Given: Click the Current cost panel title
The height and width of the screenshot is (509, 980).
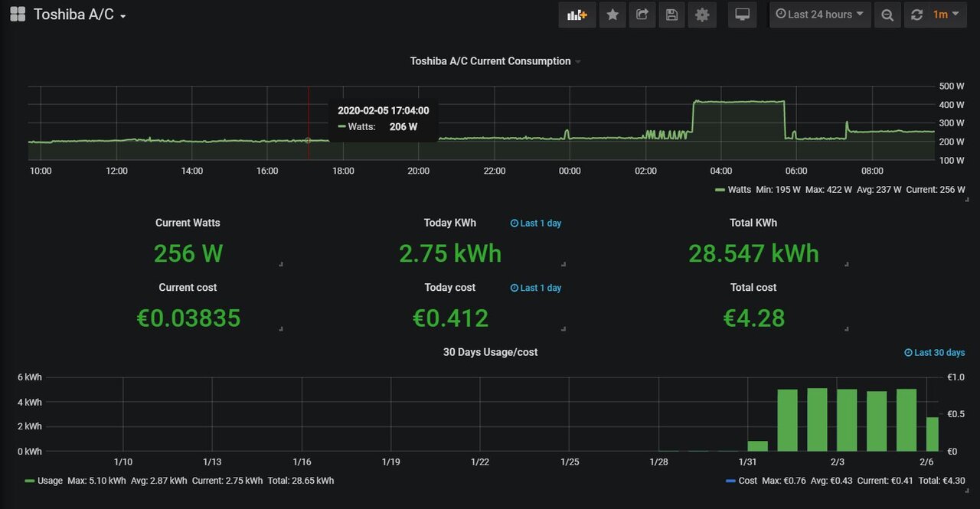Looking at the screenshot, I should pos(188,288).
